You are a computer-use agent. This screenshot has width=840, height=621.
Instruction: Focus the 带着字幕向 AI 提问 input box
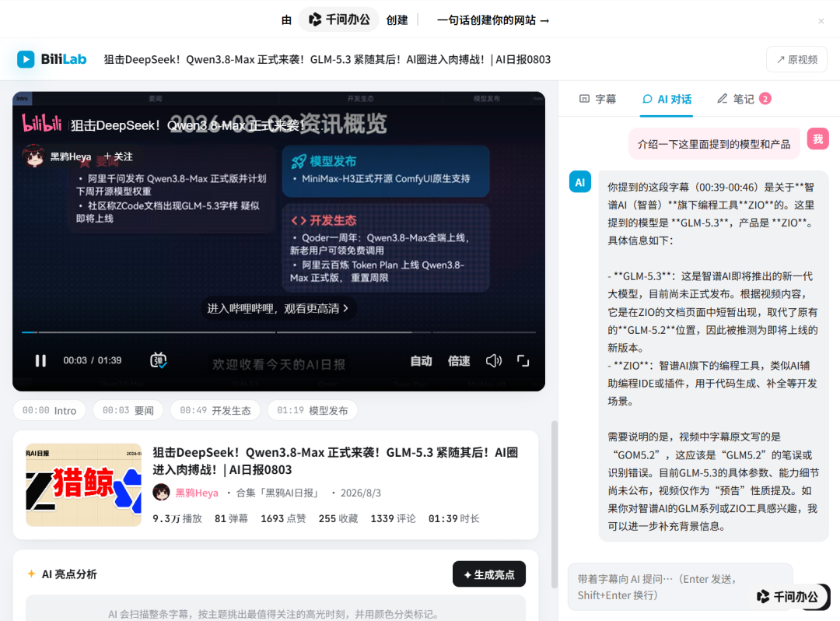(x=681, y=587)
